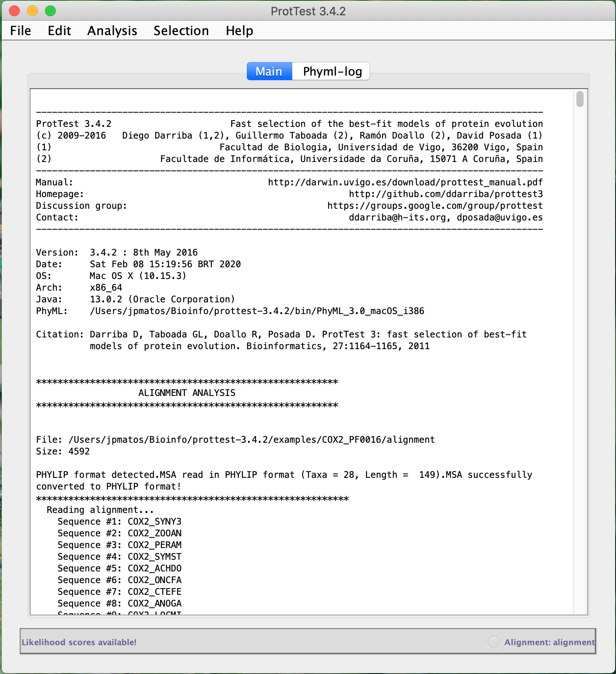This screenshot has height=674, width=616.
Task: Click 'Sequence #3: COX2_PERAM' row
Action: point(120,545)
